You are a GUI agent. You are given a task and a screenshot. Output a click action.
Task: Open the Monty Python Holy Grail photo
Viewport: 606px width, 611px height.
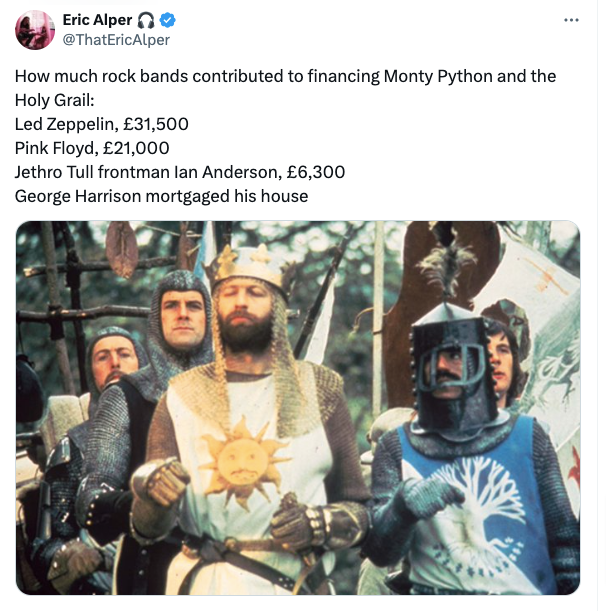(x=298, y=408)
